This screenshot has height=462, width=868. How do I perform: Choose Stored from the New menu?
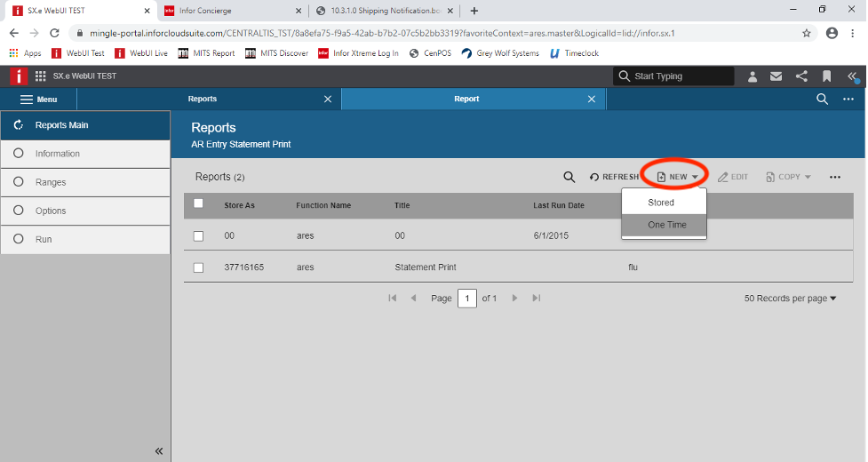coord(664,203)
